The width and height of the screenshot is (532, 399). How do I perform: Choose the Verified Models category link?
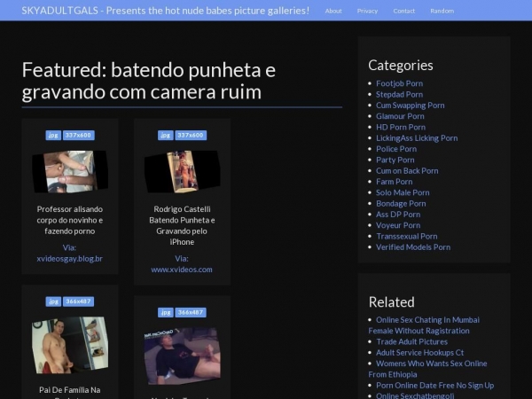[x=413, y=247]
